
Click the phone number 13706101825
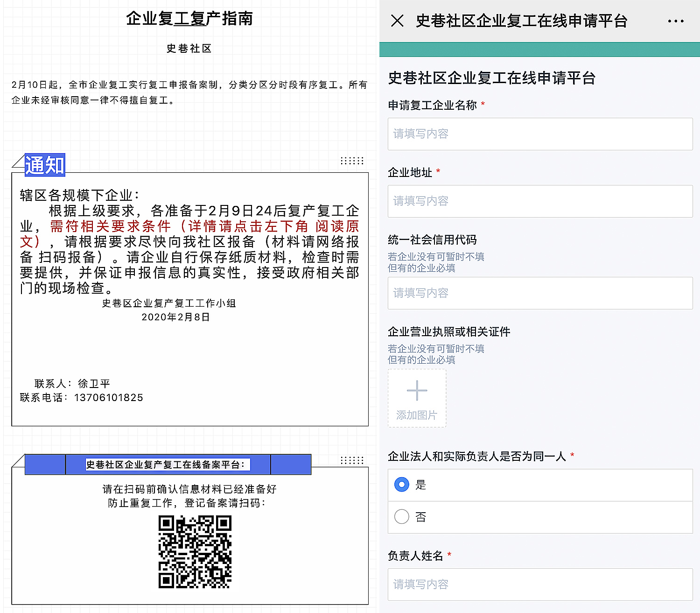tap(109, 398)
